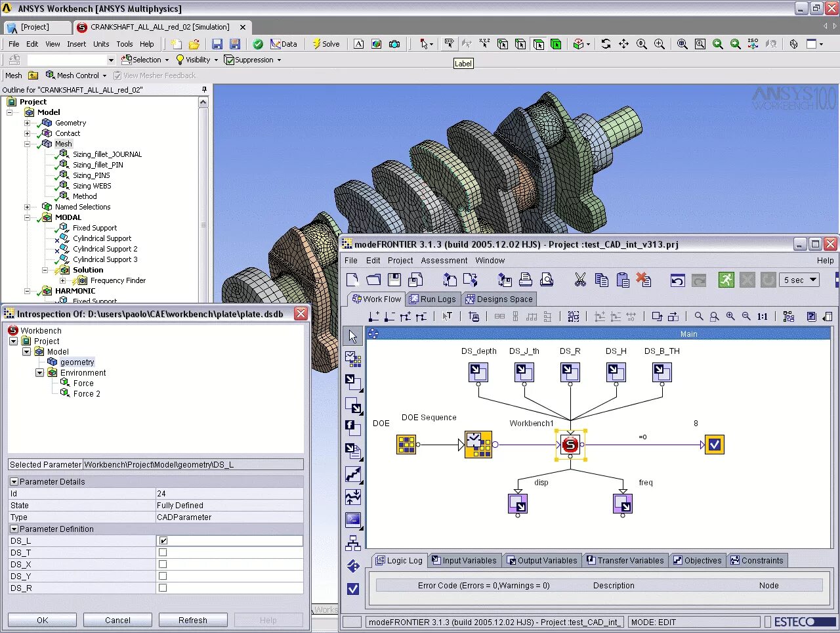Viewport: 840px width, 633px height.
Task: Select the Label tool in ANSYS toolbar
Action: click(x=449, y=44)
